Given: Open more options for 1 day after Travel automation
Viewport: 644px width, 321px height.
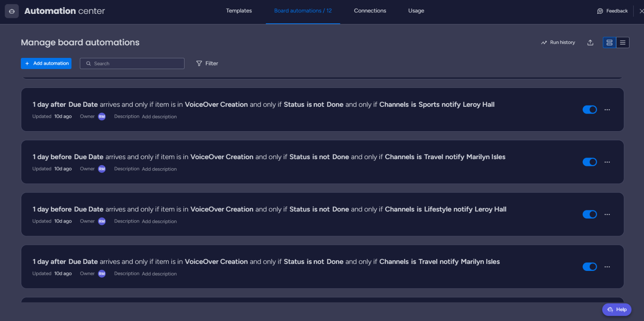Looking at the screenshot, I should point(607,267).
